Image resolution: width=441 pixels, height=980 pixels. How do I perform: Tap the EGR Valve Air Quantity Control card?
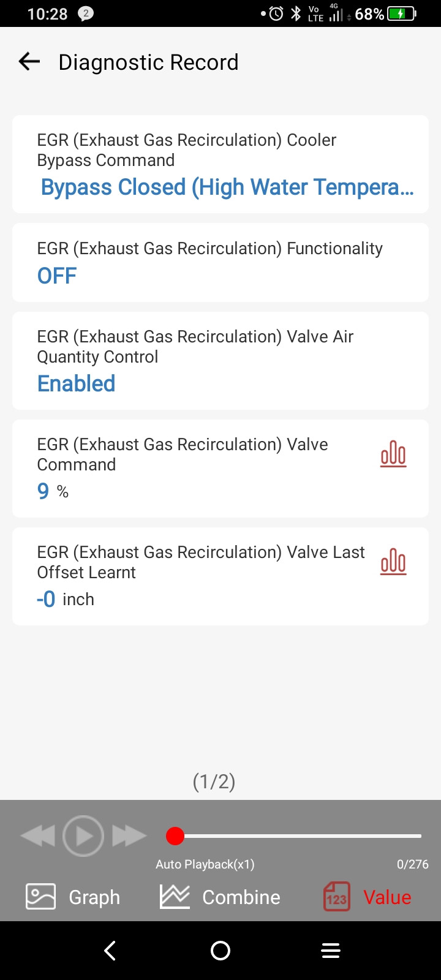pos(221,361)
